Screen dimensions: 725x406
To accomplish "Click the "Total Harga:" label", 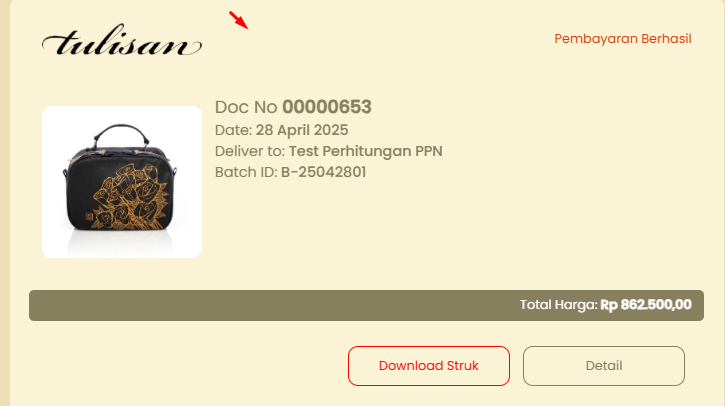I will point(559,305).
